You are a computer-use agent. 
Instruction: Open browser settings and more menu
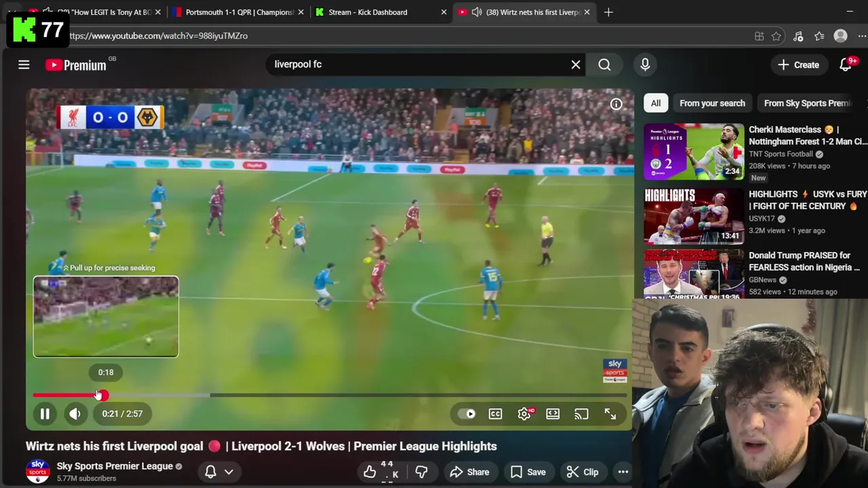(x=863, y=36)
